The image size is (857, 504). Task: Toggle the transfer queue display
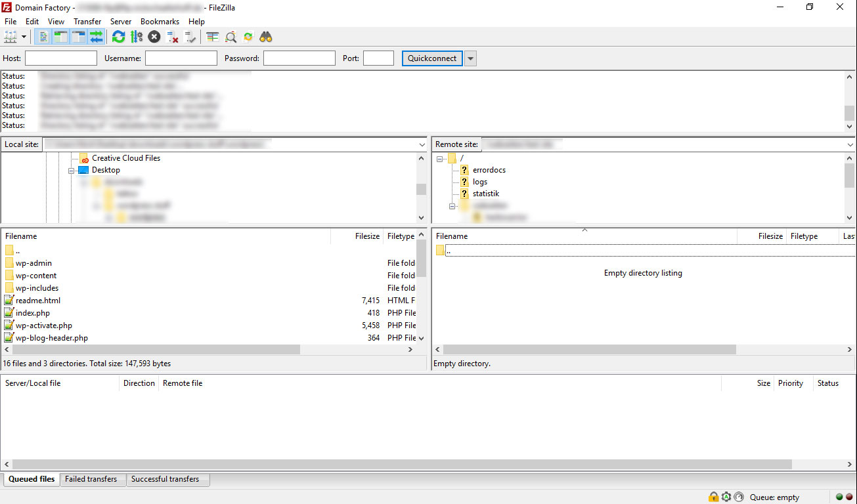[x=96, y=37]
